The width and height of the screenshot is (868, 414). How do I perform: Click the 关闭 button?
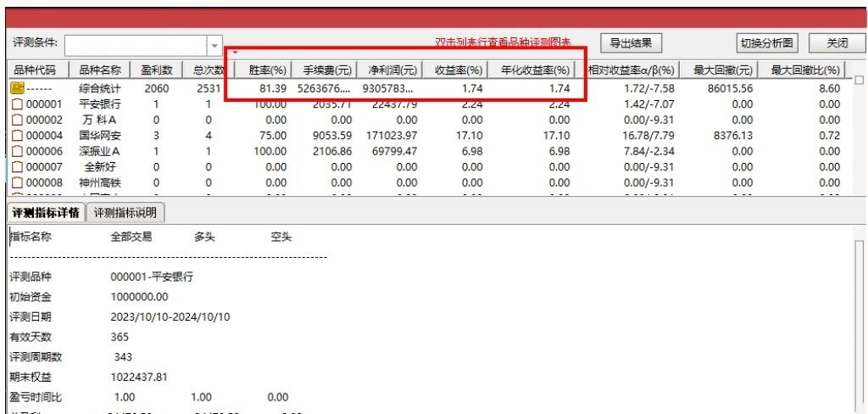(x=837, y=43)
